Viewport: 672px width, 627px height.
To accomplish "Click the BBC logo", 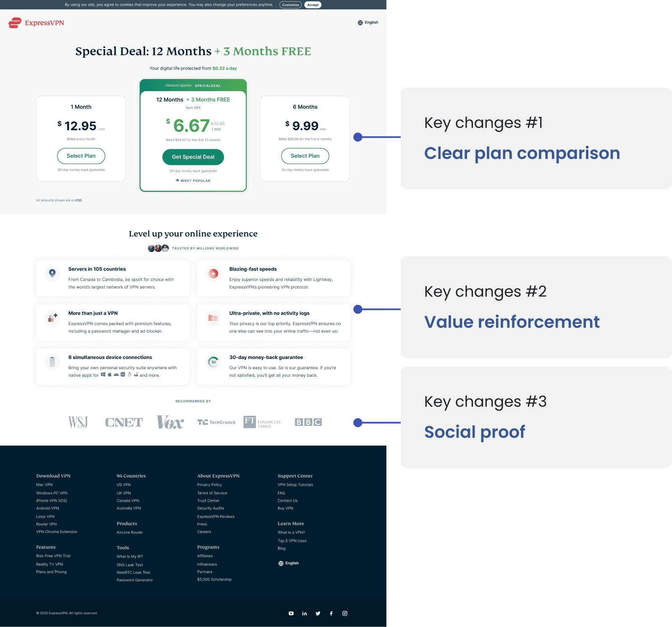I will click(308, 422).
